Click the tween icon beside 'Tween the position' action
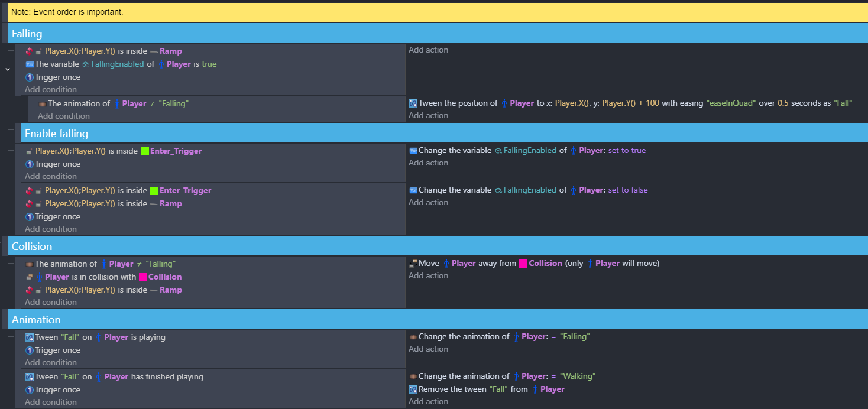The width and height of the screenshot is (868, 409). click(413, 103)
